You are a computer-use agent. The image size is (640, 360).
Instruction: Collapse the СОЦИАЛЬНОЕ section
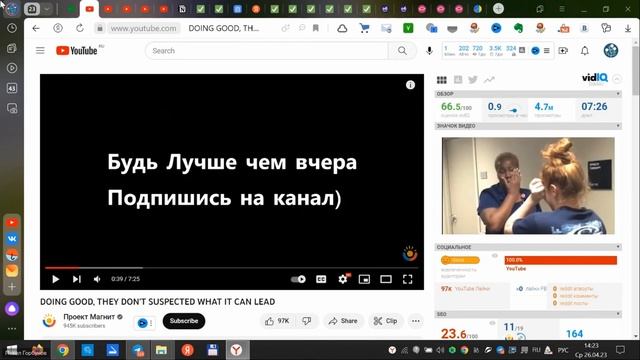pyautogui.click(x=618, y=247)
